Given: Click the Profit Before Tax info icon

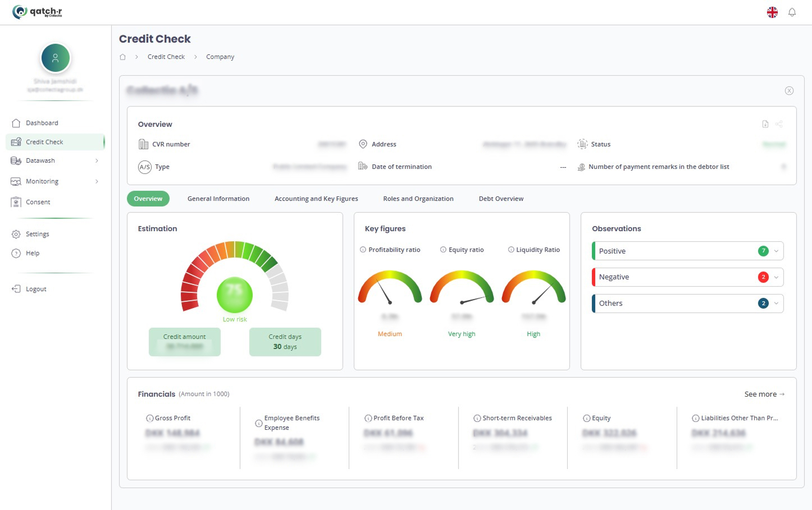Looking at the screenshot, I should pos(368,418).
